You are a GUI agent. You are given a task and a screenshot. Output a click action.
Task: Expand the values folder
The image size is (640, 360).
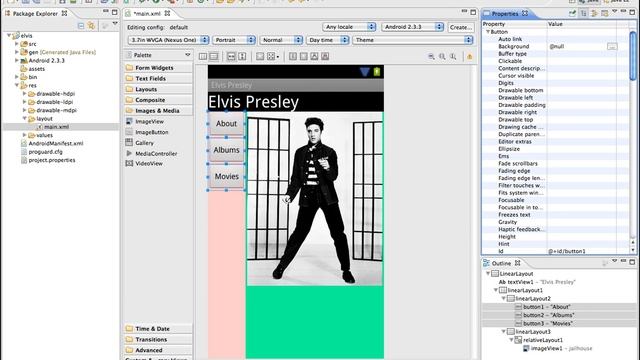point(24,135)
